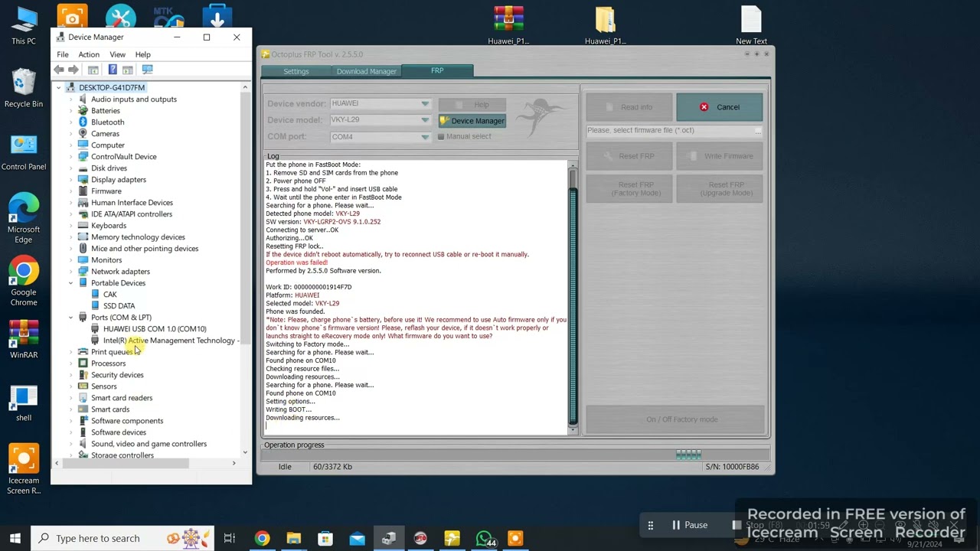Click the show/hide action pane toolbar icon

(128, 70)
